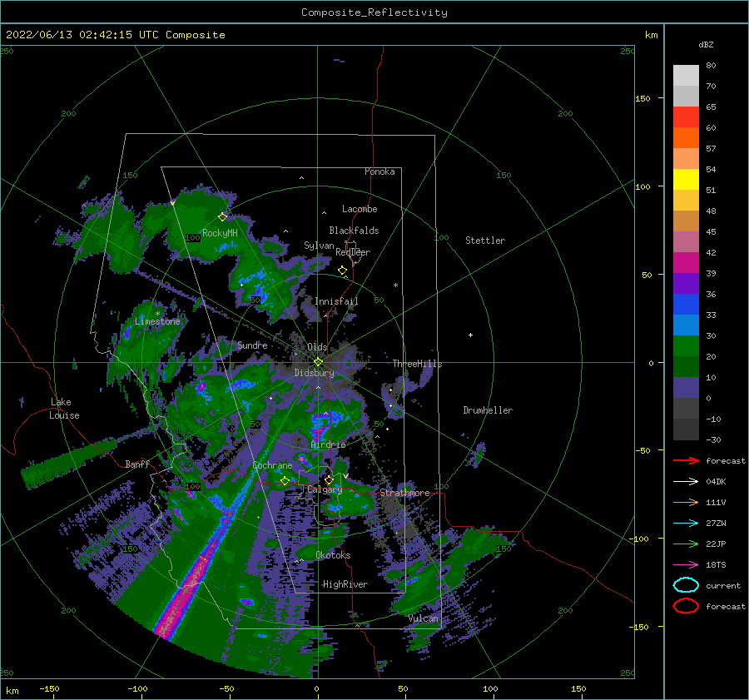Click the Drumheller label
The image size is (749, 700).
click(488, 410)
